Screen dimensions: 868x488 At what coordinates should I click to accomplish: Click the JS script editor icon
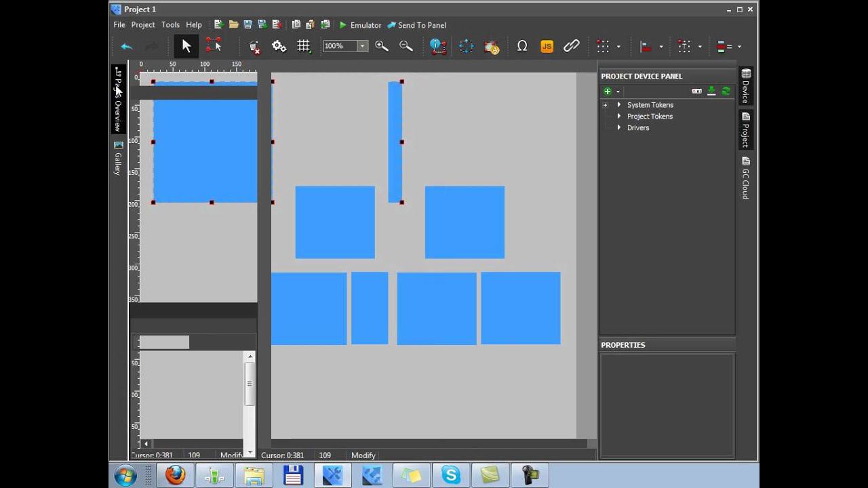pos(547,46)
